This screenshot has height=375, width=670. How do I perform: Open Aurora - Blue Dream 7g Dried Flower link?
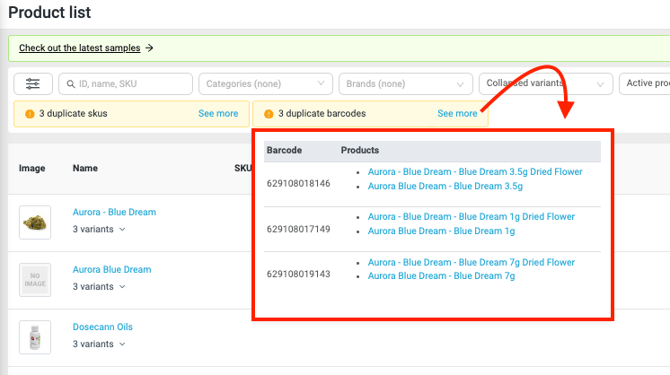click(x=471, y=262)
